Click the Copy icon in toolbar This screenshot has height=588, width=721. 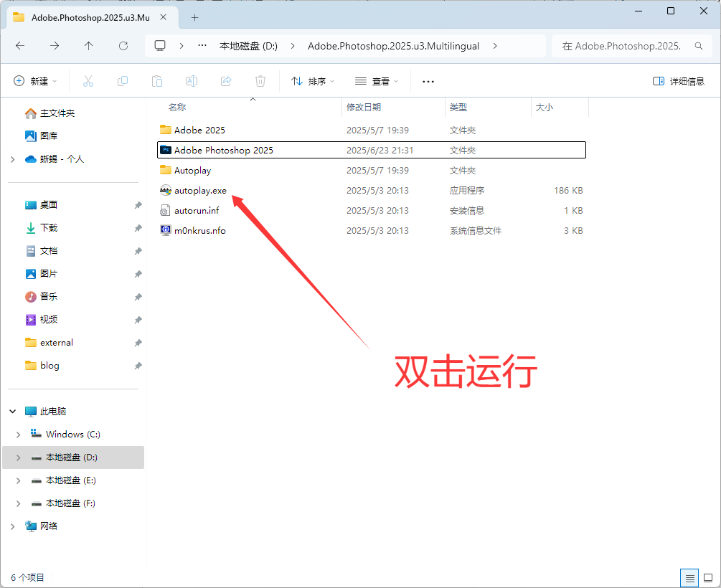(122, 81)
